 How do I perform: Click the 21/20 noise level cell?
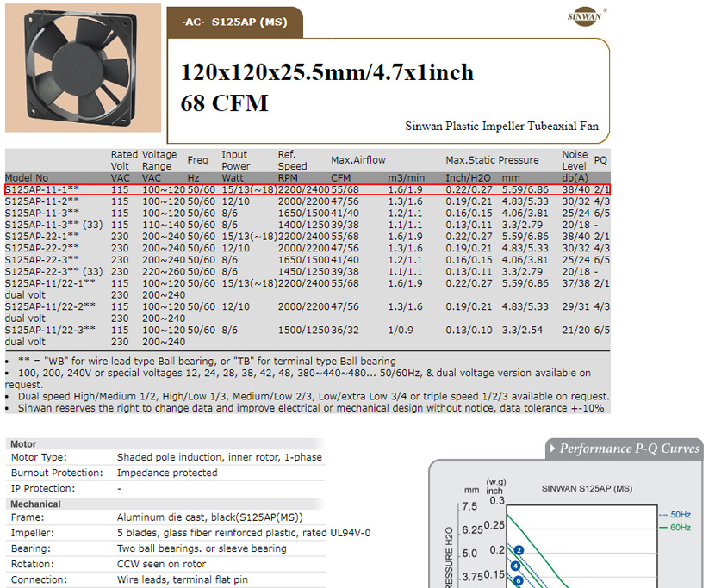pyautogui.click(x=576, y=330)
